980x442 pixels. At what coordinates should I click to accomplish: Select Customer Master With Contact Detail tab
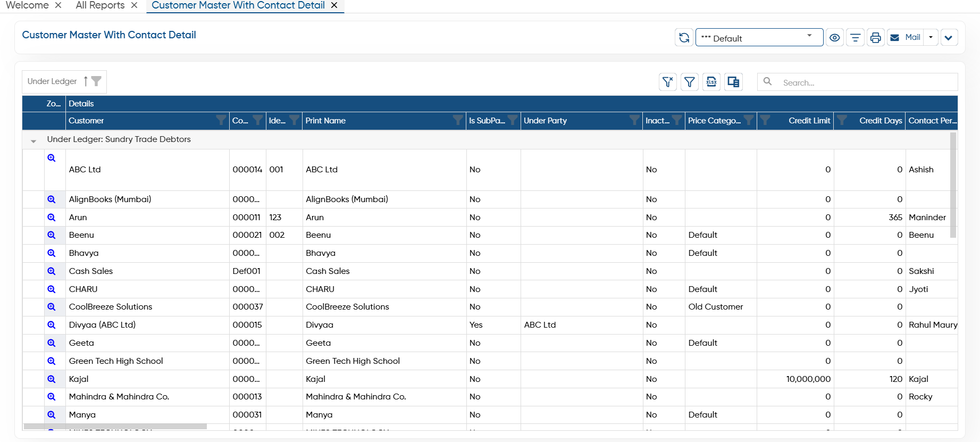point(238,5)
